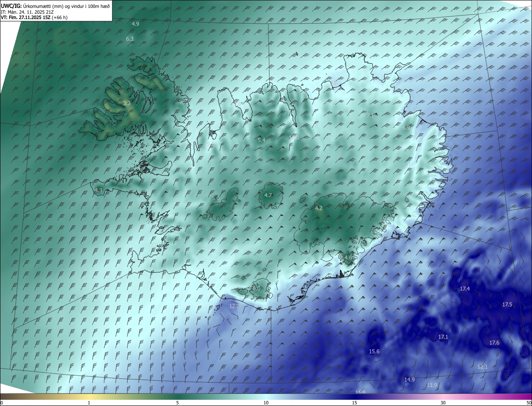Click the 3.3 value over the Westfjords

(127, 103)
